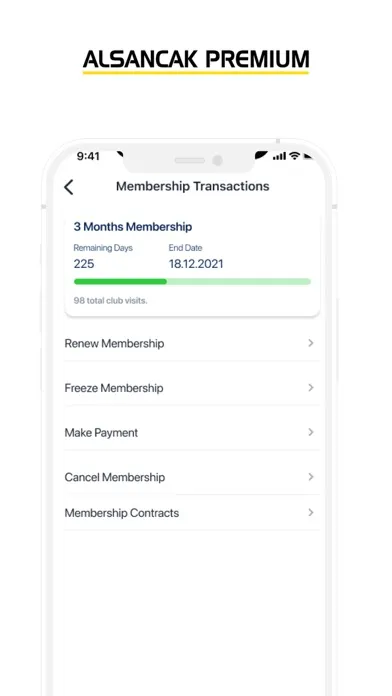Select the Cancel Membership row
The width and height of the screenshot is (392, 696).
coord(192,477)
